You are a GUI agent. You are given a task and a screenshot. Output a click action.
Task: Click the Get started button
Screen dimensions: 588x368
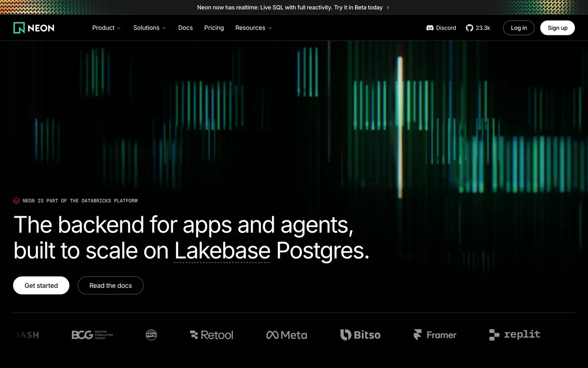coord(41,286)
